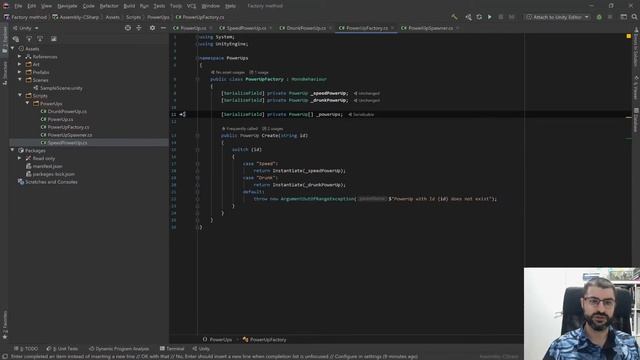Open Search Everywhere magnifier icon

point(635,17)
